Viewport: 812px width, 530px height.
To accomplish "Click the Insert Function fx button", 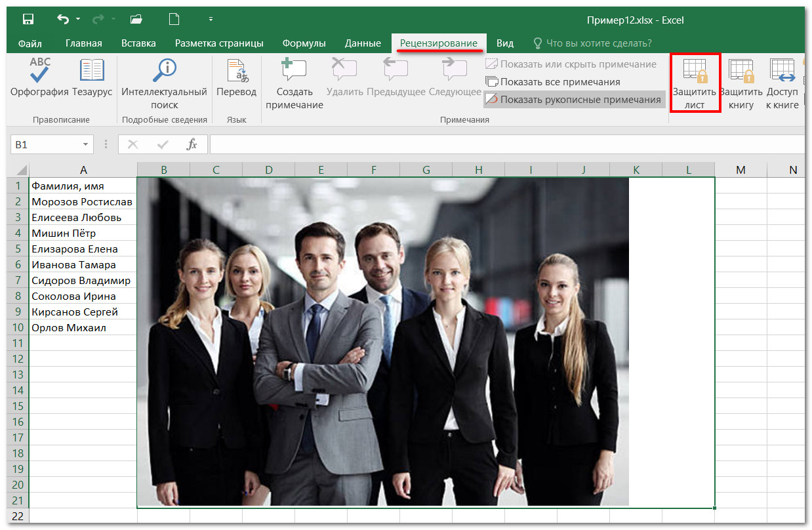I will (192, 144).
